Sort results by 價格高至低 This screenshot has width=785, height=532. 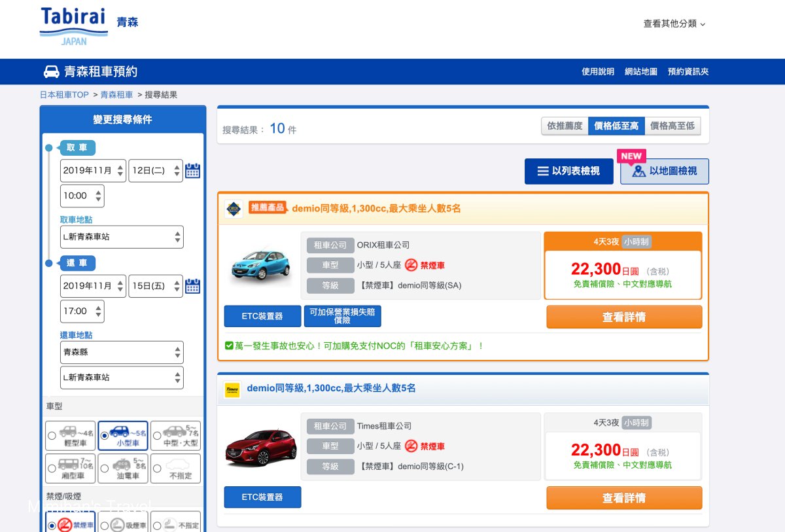[x=672, y=126]
